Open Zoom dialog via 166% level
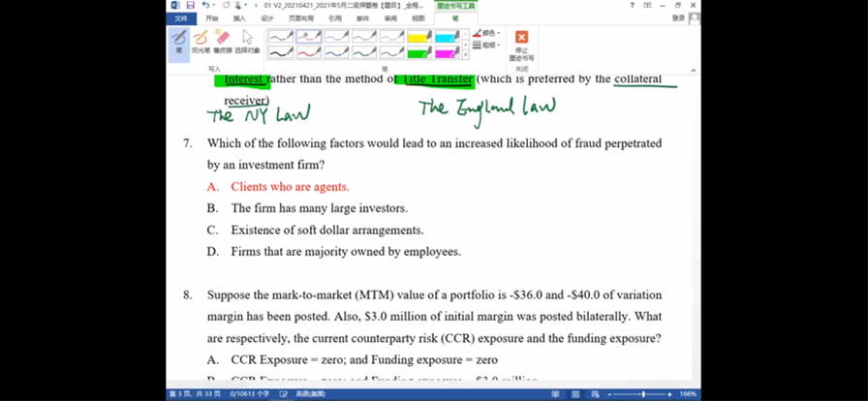The image size is (868, 401). pyautogui.click(x=688, y=394)
